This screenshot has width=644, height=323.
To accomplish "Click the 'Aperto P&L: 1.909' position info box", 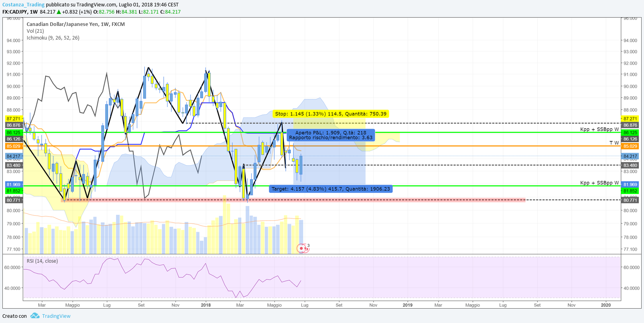I will pos(331,135).
